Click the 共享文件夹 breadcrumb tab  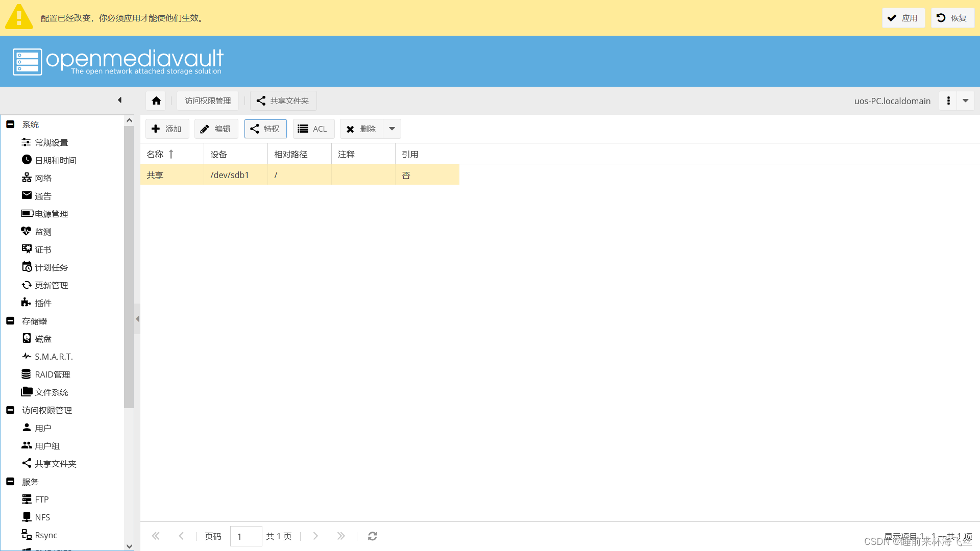click(x=283, y=101)
